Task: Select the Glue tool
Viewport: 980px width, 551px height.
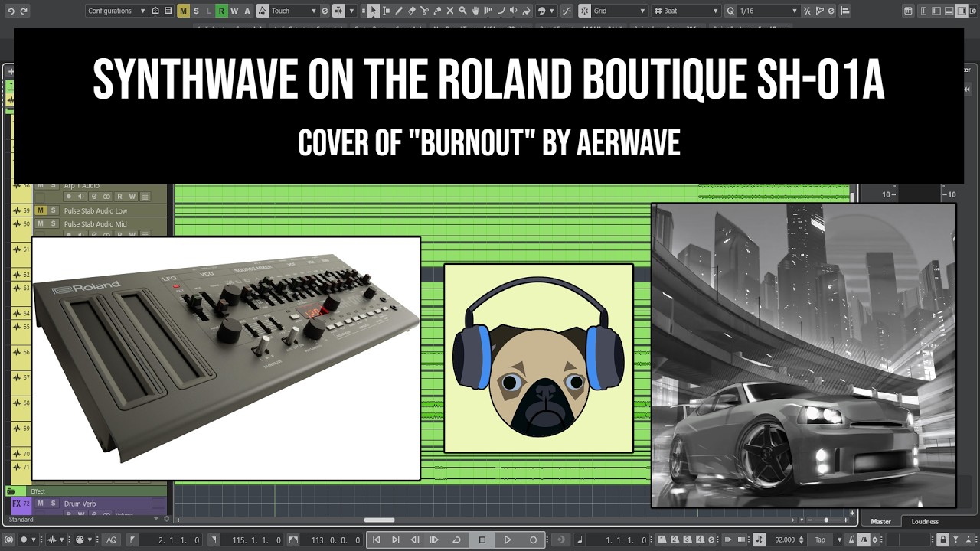Action: click(x=437, y=11)
